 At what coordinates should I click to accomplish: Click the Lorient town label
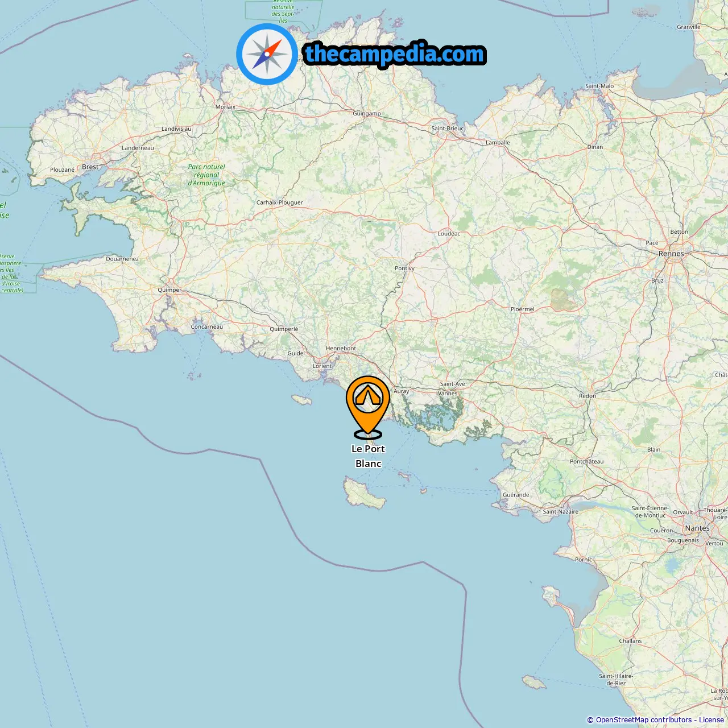(322, 366)
